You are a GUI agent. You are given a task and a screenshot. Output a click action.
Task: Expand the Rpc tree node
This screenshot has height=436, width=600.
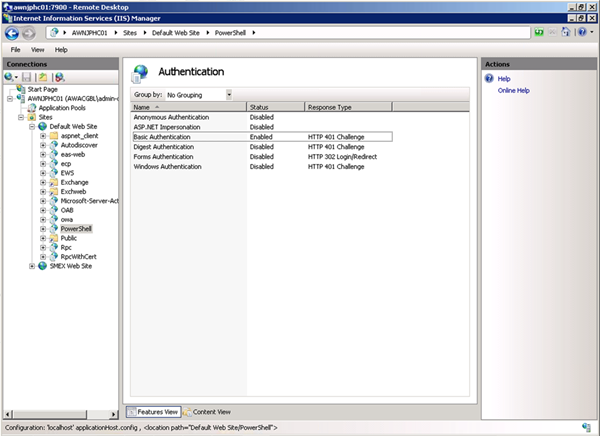[43, 247]
